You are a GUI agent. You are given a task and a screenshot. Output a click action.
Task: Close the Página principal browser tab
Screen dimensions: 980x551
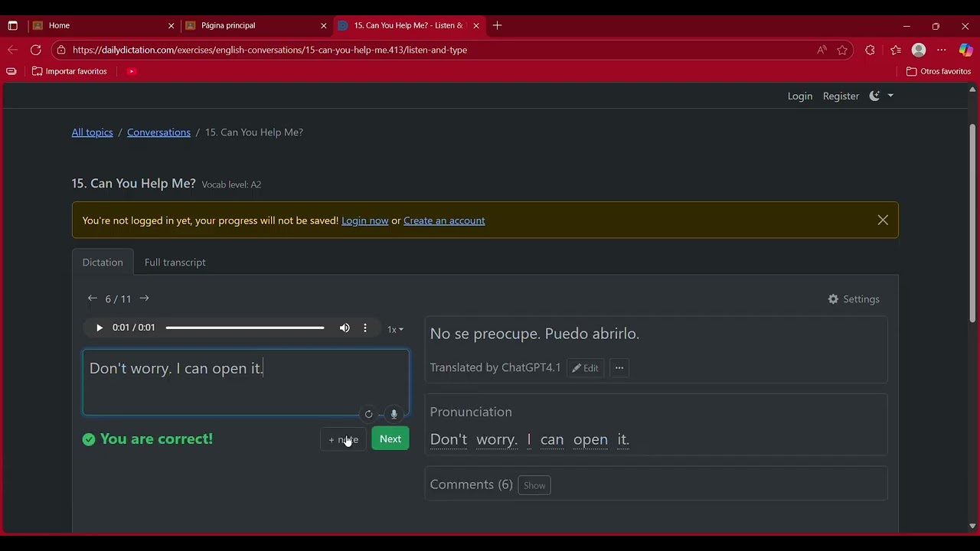pos(324,25)
